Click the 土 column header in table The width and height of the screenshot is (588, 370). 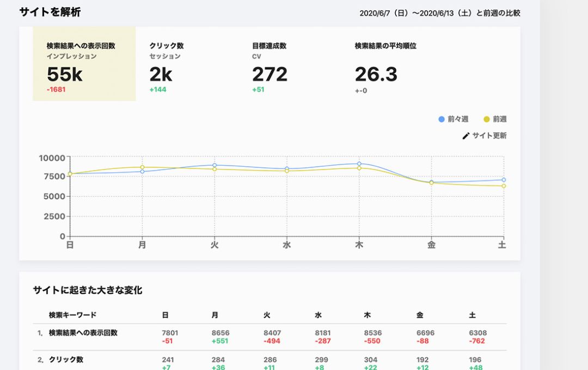point(472,315)
